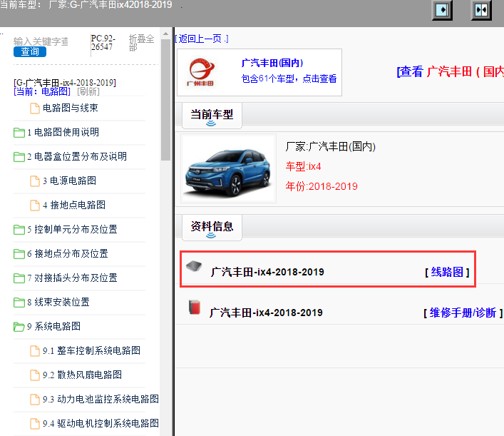Open 3 电源电路图 document

[69, 181]
